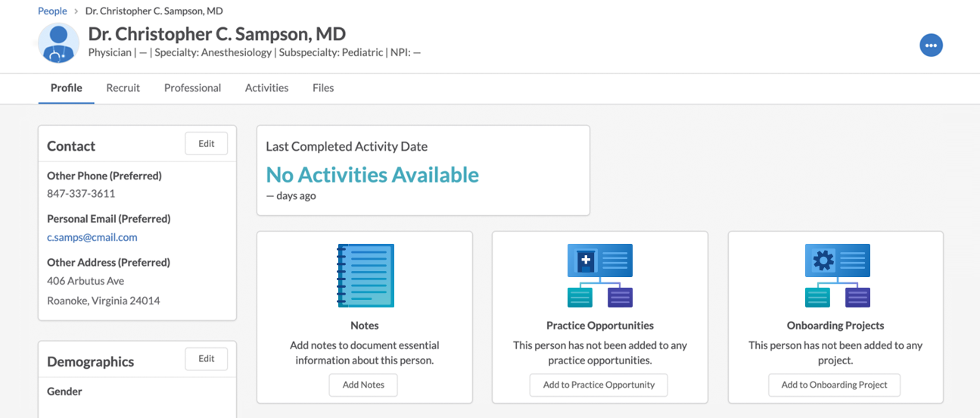
Task: Click the Practice Opportunities diagram icon
Action: click(x=599, y=276)
